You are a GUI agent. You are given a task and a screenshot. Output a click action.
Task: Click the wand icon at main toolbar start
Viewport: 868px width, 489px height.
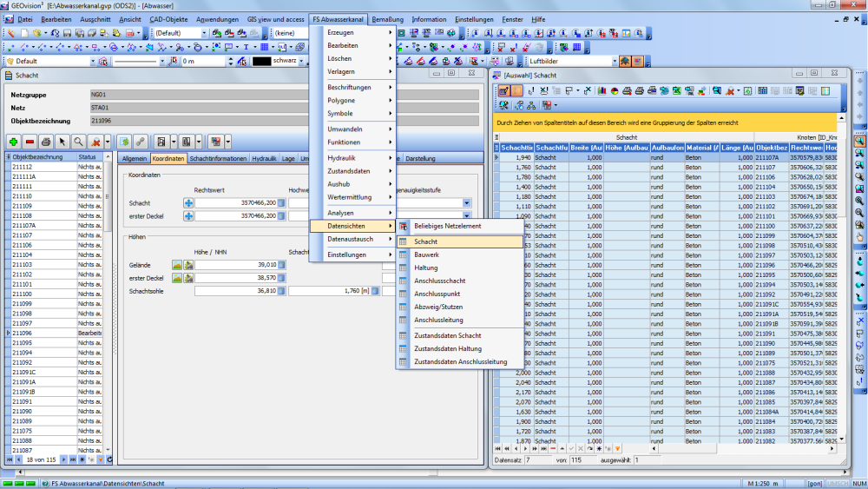tap(10, 33)
